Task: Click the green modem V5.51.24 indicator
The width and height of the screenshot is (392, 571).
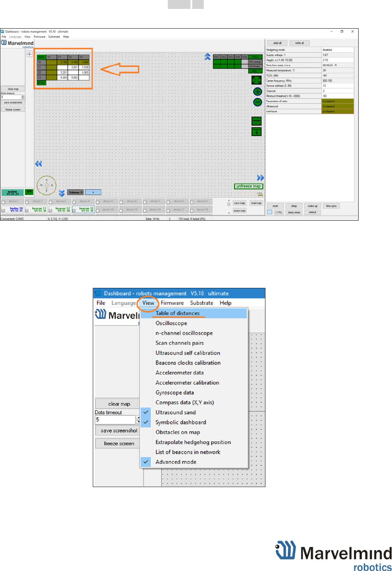Action: [12, 192]
